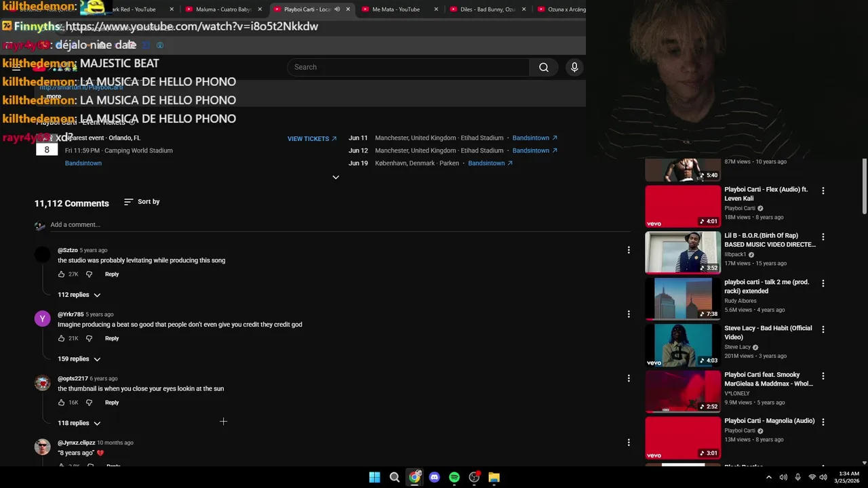
Task: Click the Chrome icon in taskbar
Action: 414,477
